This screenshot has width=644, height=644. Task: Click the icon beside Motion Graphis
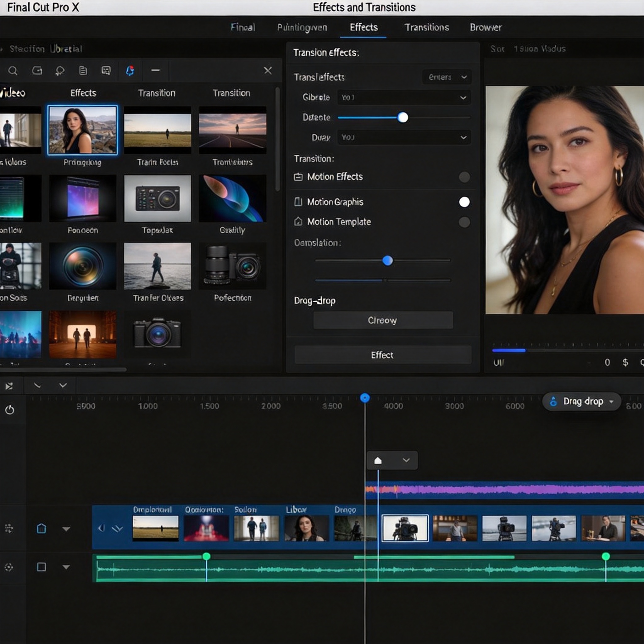298,202
